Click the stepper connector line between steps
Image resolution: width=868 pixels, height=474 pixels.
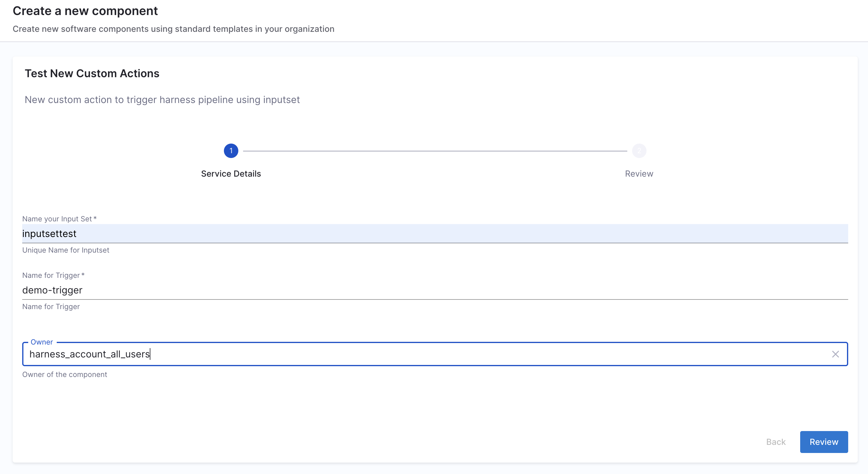click(435, 151)
